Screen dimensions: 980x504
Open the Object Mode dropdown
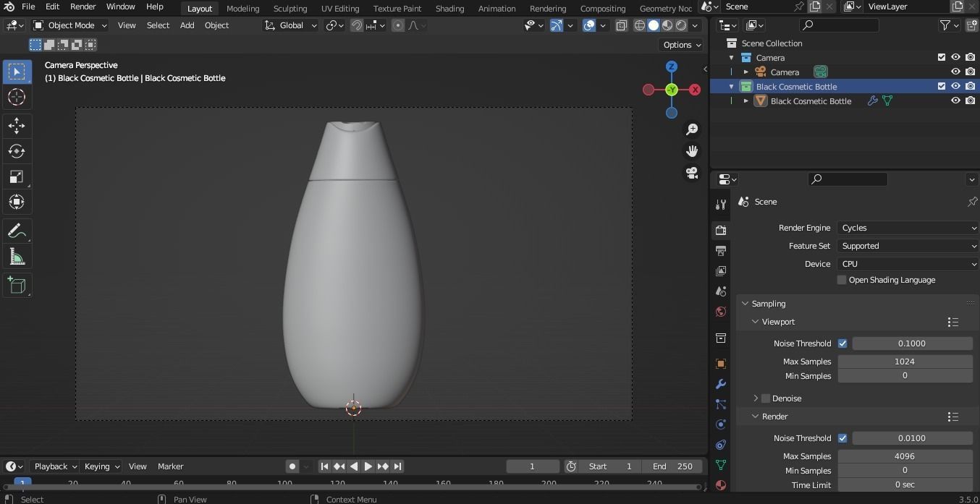coord(70,25)
